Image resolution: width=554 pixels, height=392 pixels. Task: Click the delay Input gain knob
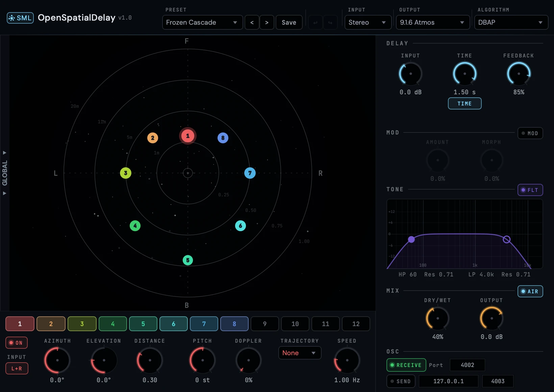(x=411, y=74)
